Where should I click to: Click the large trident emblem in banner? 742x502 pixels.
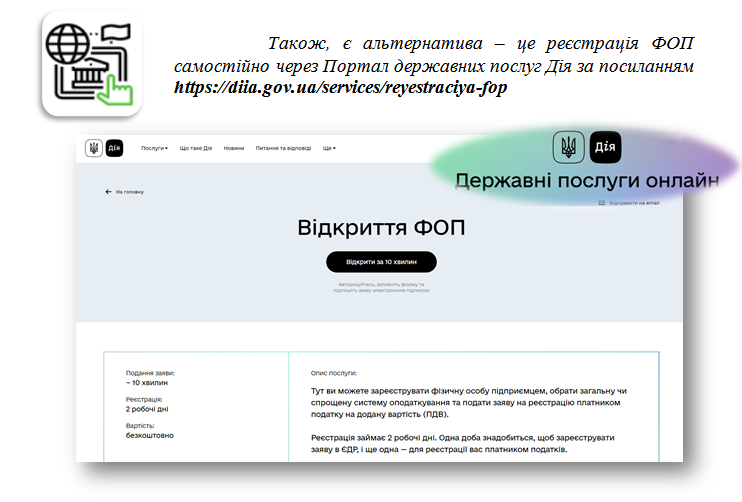[568, 147]
